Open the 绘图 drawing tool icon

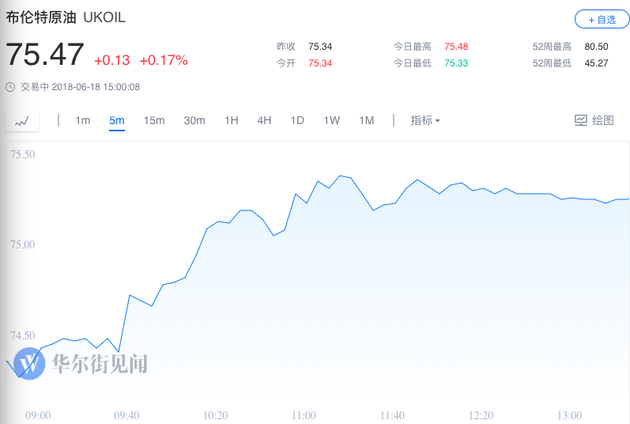(581, 120)
